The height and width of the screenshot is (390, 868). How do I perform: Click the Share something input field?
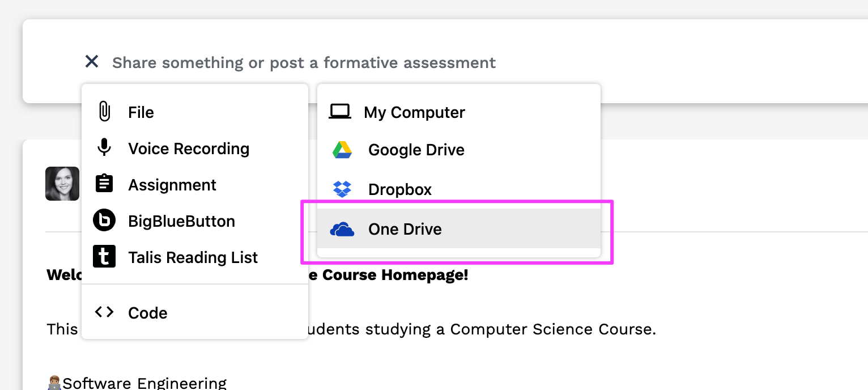[304, 62]
